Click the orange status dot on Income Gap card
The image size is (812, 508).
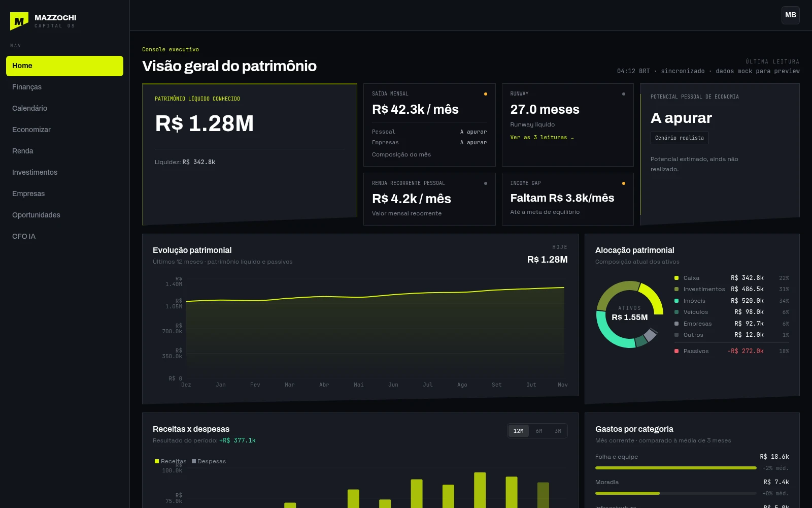click(624, 183)
